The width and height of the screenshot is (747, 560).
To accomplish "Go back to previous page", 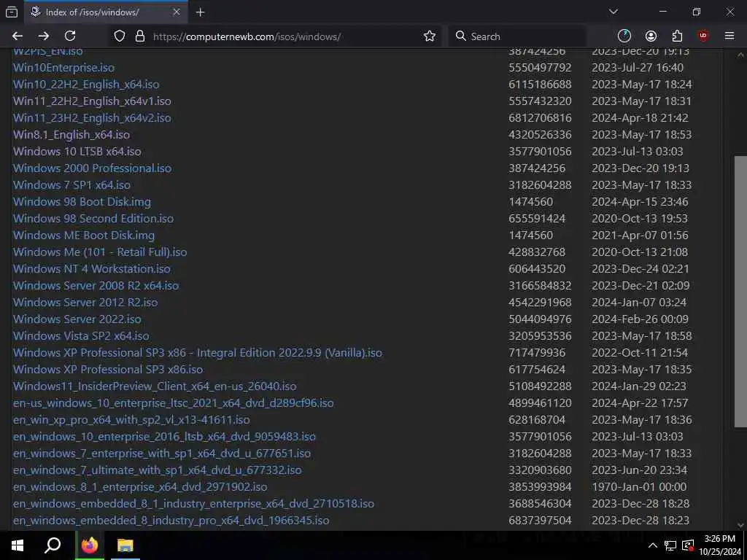I will click(18, 36).
